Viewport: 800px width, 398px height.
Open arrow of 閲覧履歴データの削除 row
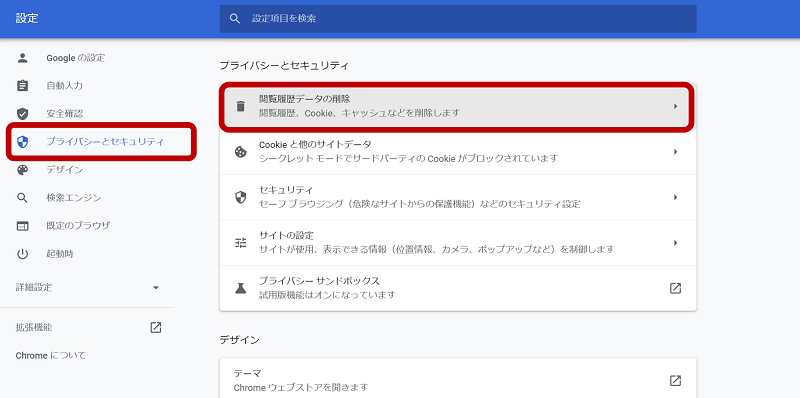675,106
